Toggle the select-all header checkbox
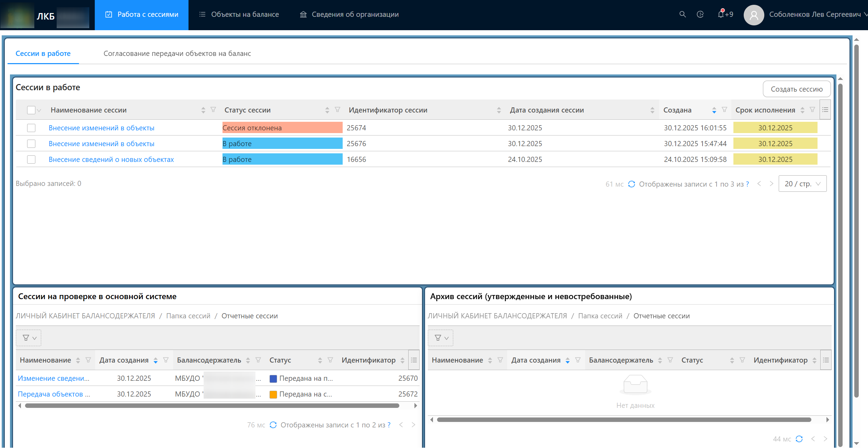Screen dimensions: 868x448 pos(31,110)
